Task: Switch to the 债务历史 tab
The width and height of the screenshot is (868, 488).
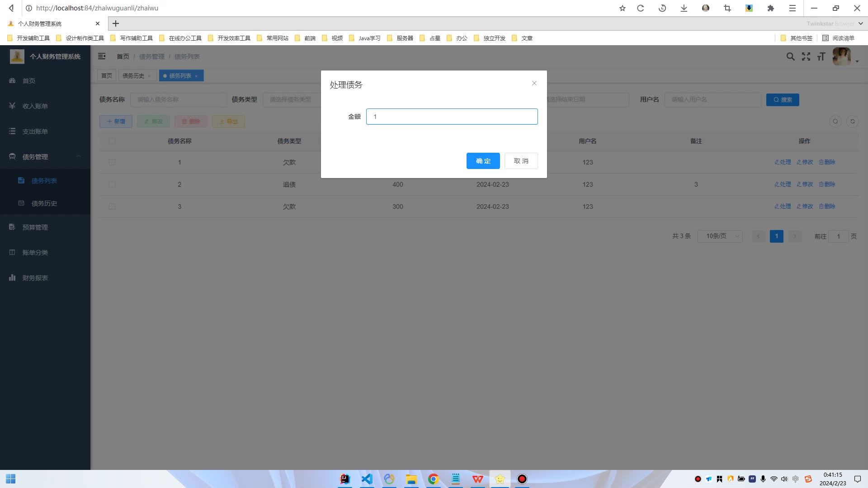Action: point(133,76)
